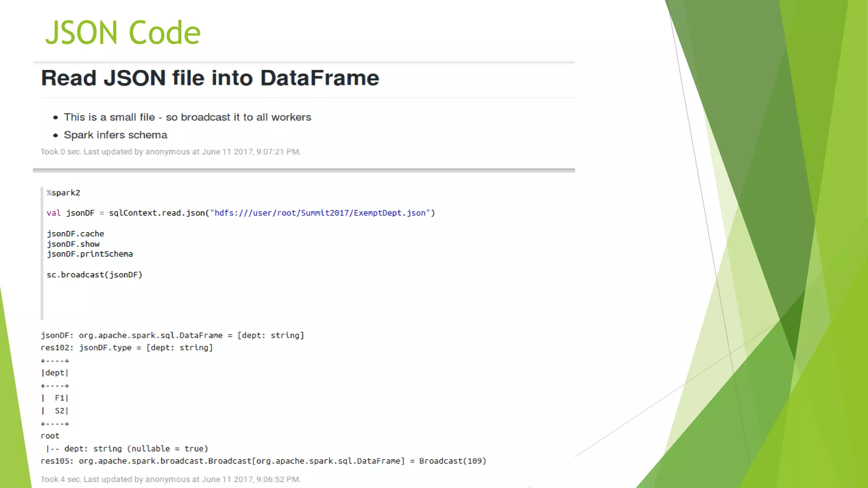Click the sc.broadcast(jsonDF) code line
Screen dimensions: 868x488
[95, 275]
